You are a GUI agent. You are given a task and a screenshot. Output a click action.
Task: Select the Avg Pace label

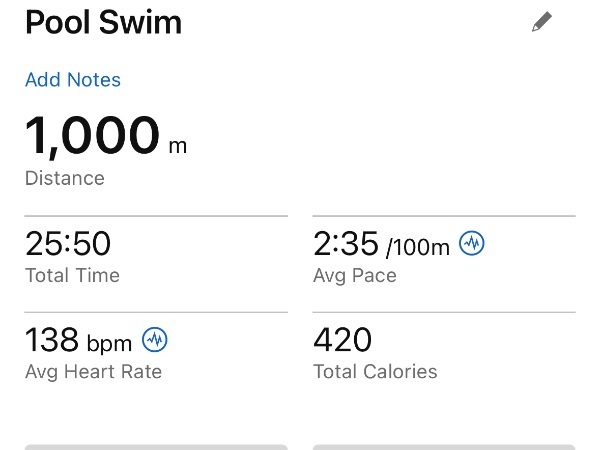point(355,275)
